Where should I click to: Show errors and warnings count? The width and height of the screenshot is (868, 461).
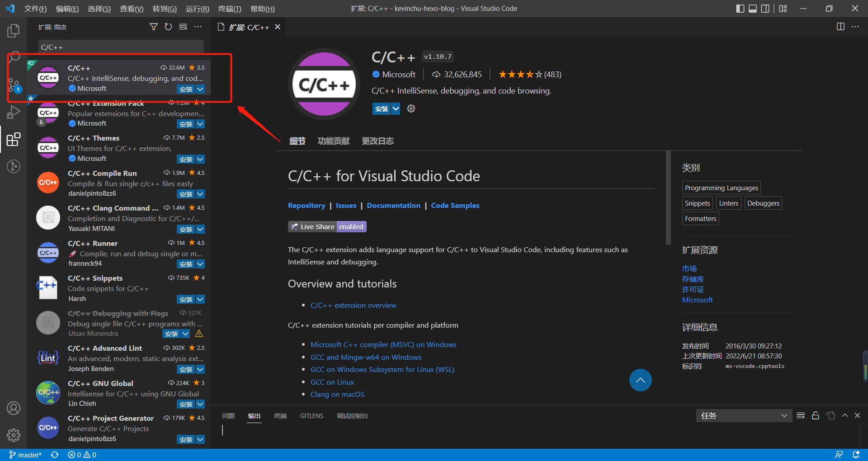(82, 455)
